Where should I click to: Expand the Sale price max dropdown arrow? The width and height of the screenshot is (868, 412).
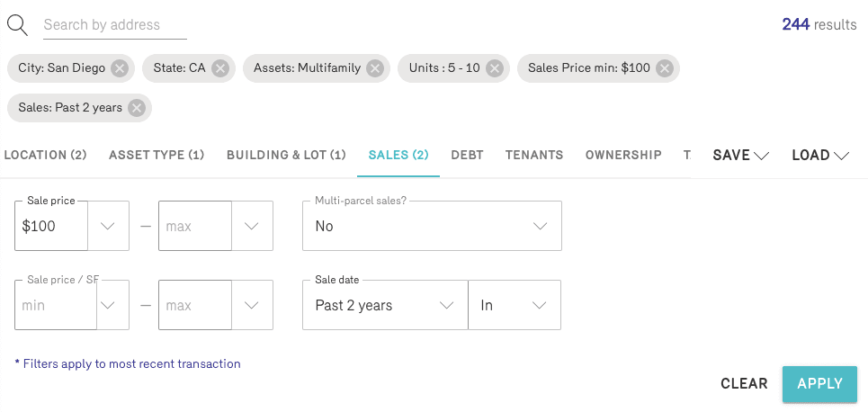pos(252,226)
